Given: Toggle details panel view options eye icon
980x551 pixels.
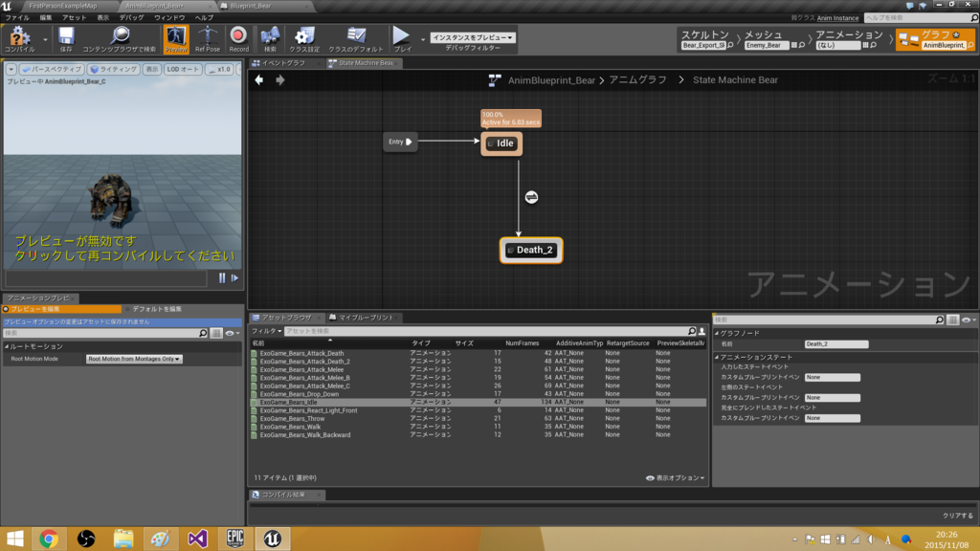Looking at the screenshot, I should 968,320.
